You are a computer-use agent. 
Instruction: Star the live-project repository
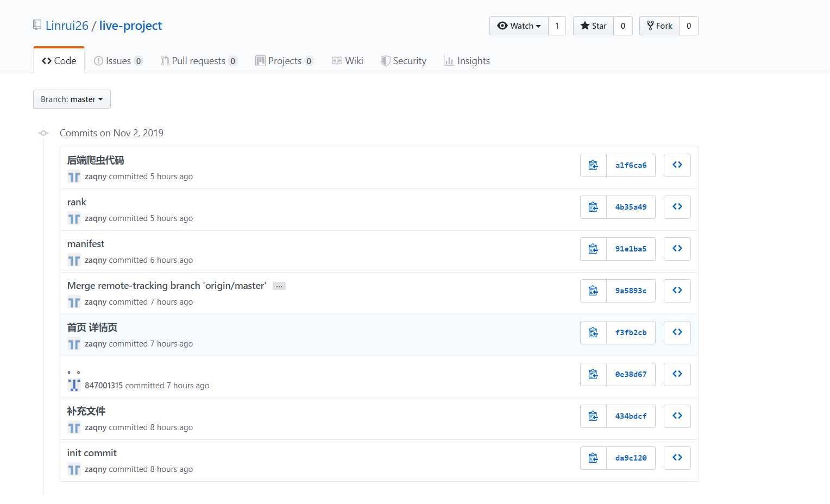pyautogui.click(x=593, y=26)
